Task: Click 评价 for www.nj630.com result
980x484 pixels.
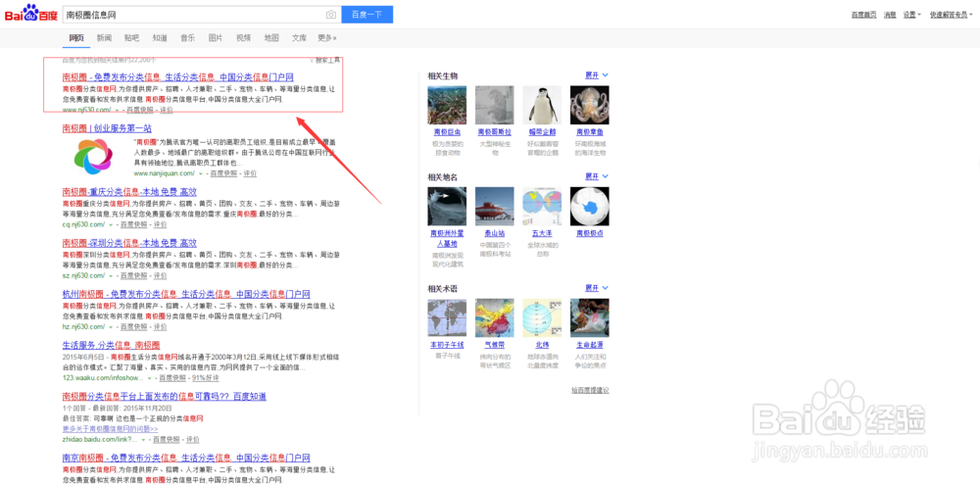Action: coord(167,110)
